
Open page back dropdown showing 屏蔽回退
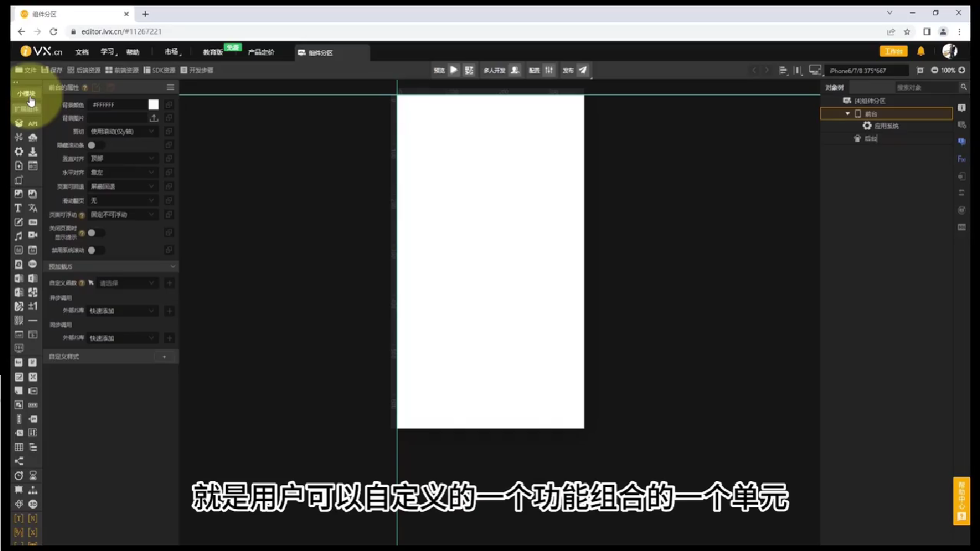coord(123,187)
